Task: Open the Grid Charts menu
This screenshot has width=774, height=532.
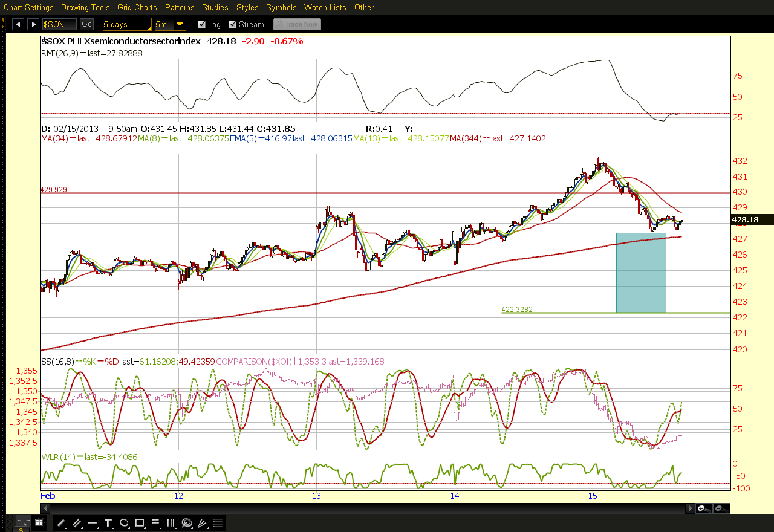Action: coord(137,7)
